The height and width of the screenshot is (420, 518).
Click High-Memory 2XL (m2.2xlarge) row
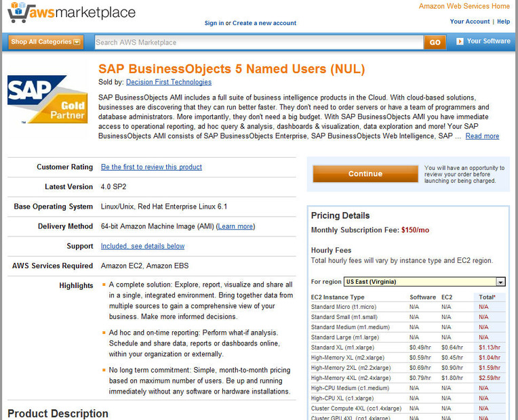[408, 368]
